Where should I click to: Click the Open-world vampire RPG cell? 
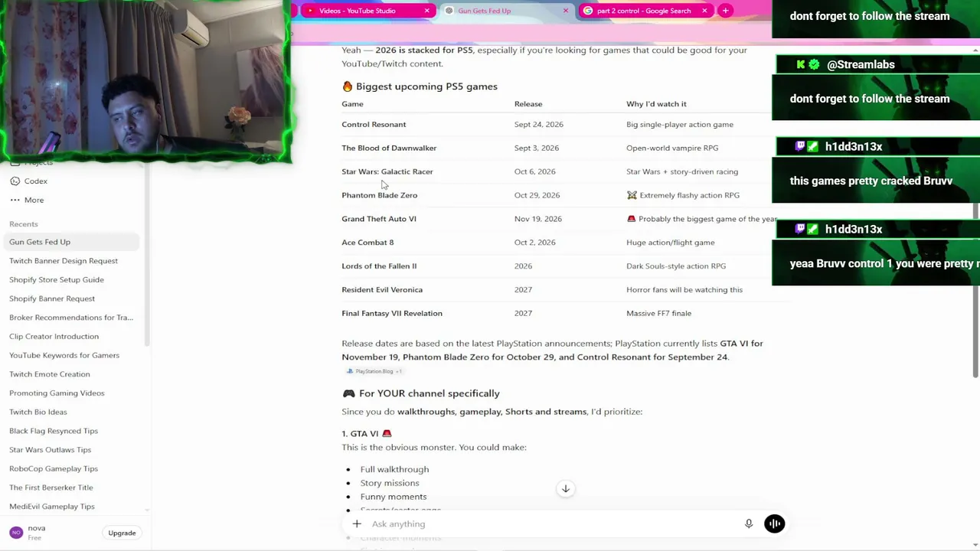click(672, 148)
